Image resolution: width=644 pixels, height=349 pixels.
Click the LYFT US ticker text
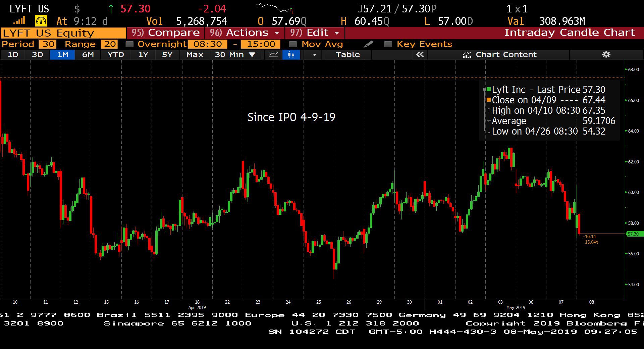pos(29,9)
